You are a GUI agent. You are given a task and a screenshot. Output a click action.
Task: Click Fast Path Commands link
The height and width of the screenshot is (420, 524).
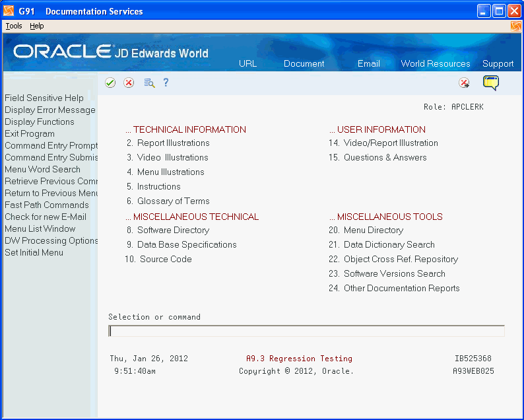[47, 205]
